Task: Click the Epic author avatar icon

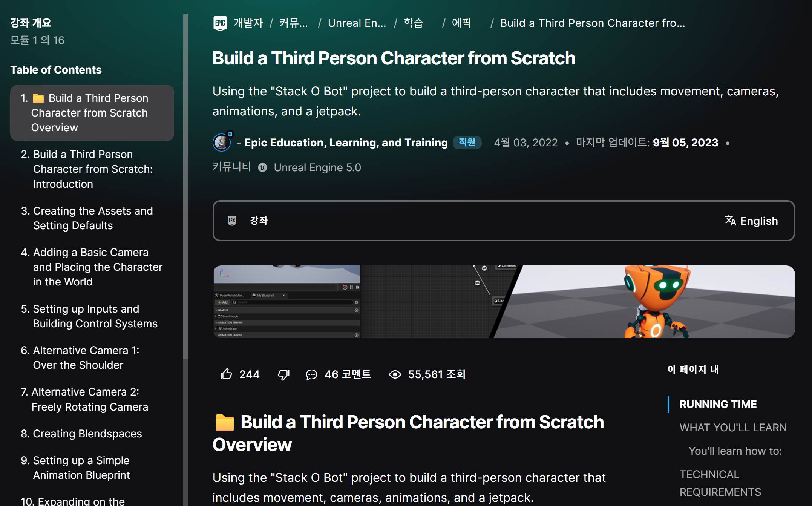Action: (x=222, y=142)
